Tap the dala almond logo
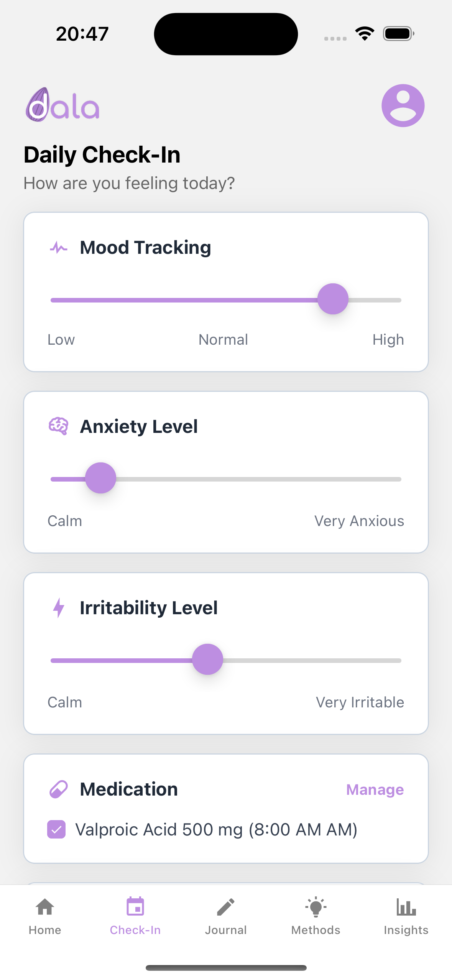452x980 pixels. (x=62, y=105)
